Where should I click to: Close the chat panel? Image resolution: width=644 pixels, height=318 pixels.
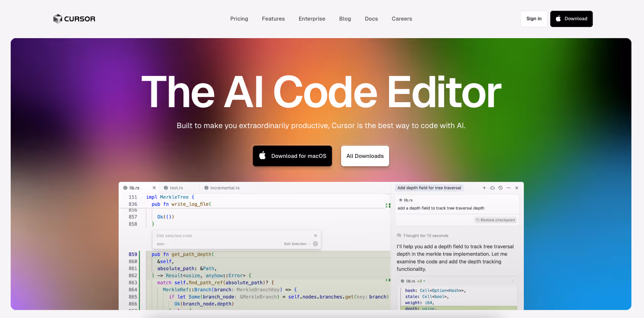click(517, 188)
